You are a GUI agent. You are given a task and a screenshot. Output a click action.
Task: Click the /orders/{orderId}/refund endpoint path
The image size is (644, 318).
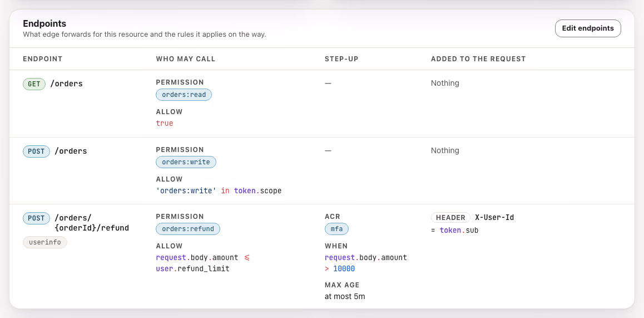pyautogui.click(x=92, y=223)
